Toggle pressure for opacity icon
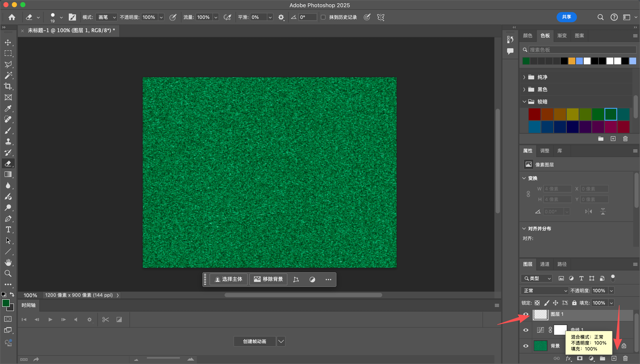Screen dimensions: 640x364 click(173, 17)
